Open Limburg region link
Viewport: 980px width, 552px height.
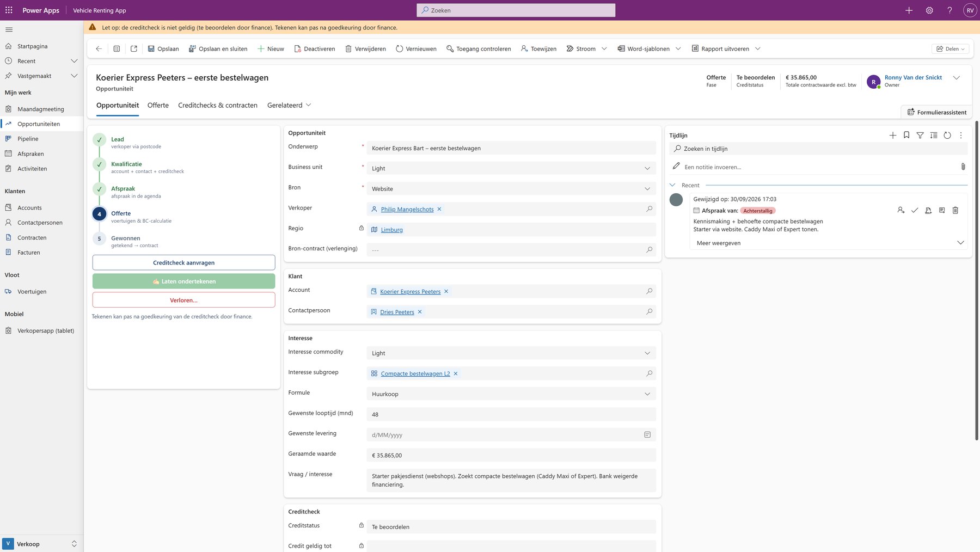click(392, 230)
